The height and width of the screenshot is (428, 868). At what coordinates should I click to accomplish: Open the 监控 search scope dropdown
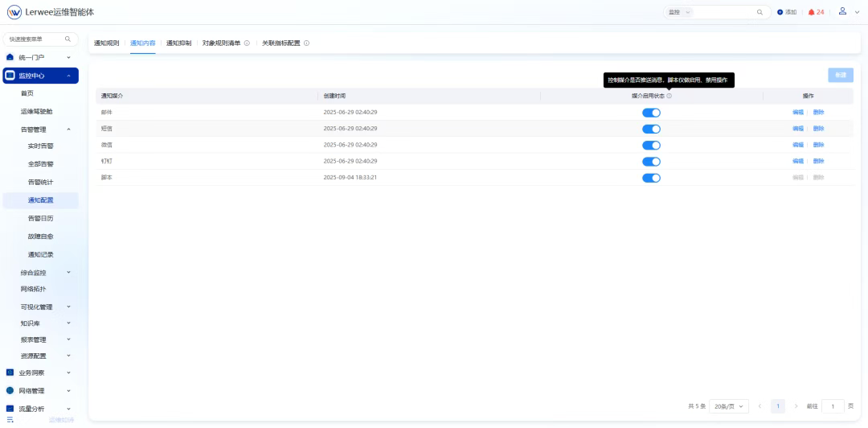tap(679, 12)
